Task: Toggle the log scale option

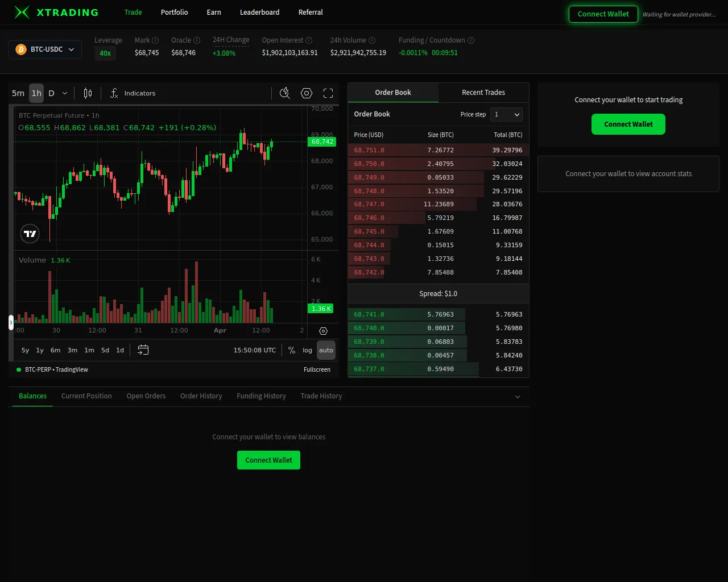Action: (x=307, y=350)
